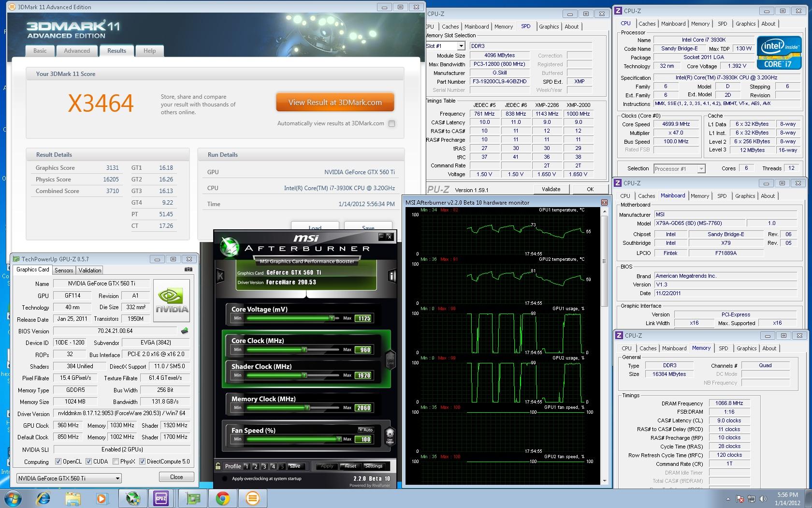Select Afterburner profile slot 2
This screenshot has height=508, width=812.
256,466
